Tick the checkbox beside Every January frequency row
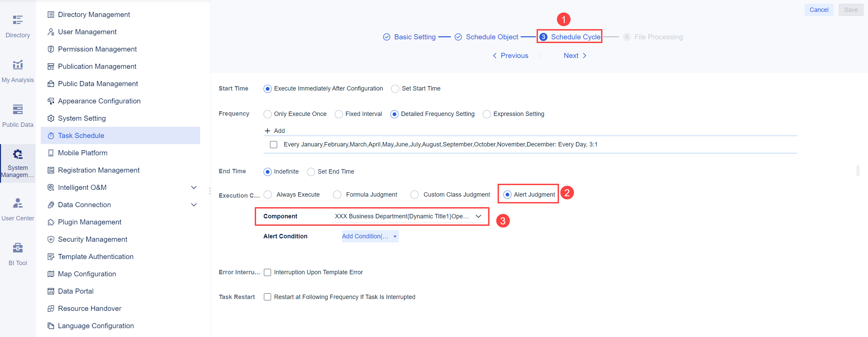Viewport: 868px width, 337px height. point(273,145)
